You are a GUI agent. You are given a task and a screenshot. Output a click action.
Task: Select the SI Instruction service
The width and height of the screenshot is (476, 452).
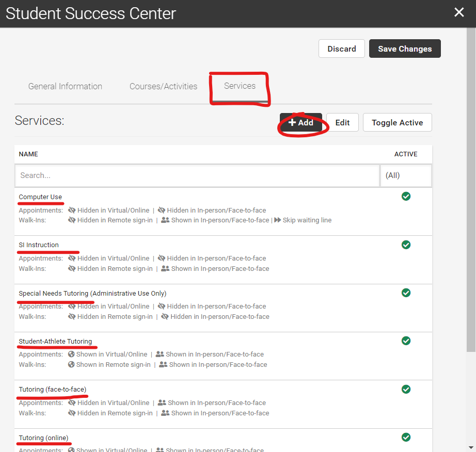point(39,245)
